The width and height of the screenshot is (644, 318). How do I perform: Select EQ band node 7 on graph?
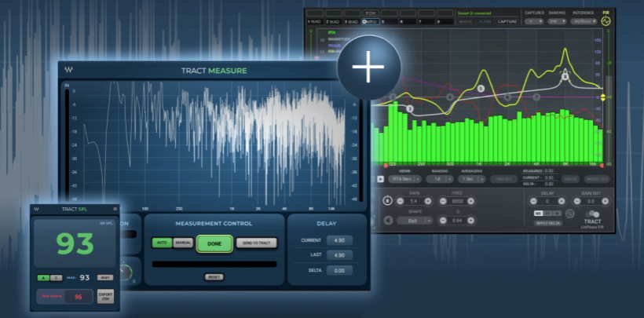536,97
